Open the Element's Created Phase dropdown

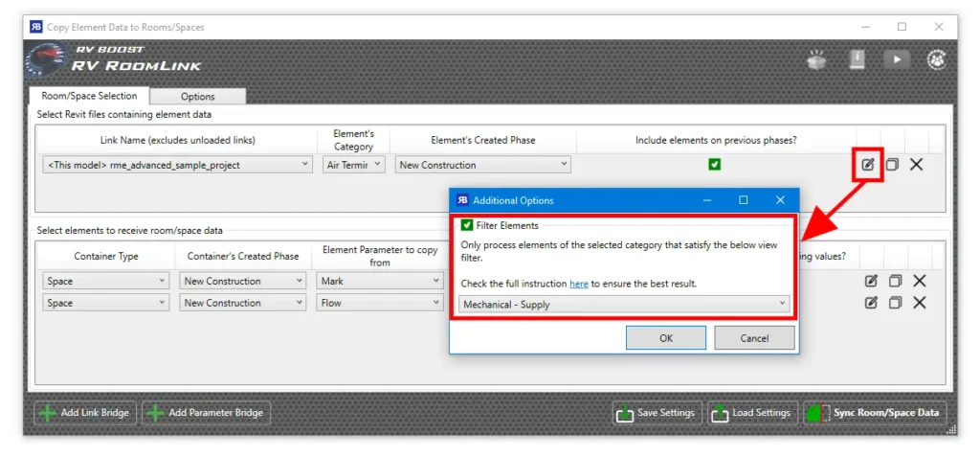[x=482, y=165]
